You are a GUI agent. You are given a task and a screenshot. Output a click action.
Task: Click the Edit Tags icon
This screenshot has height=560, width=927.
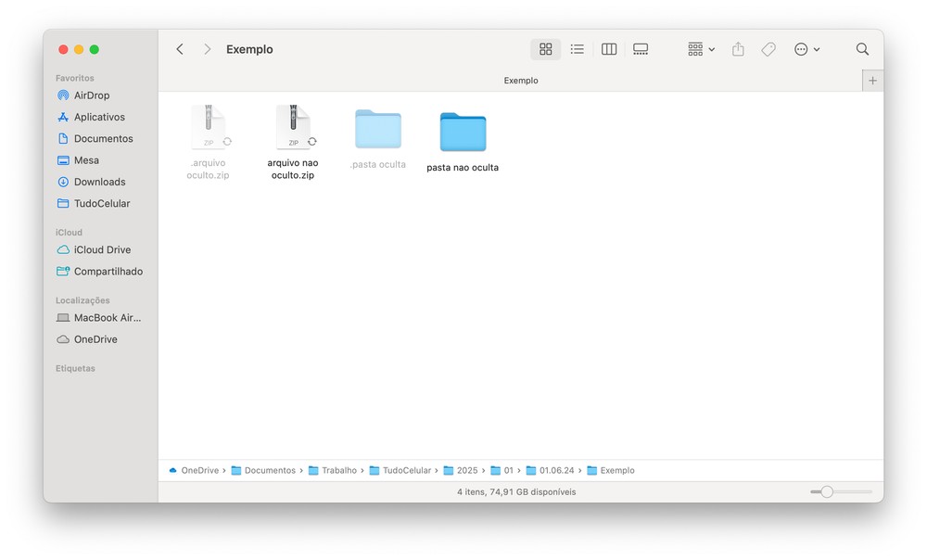768,49
